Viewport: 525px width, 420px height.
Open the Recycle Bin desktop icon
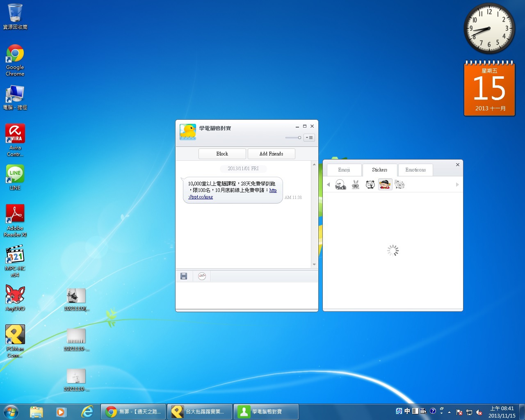coord(15,16)
